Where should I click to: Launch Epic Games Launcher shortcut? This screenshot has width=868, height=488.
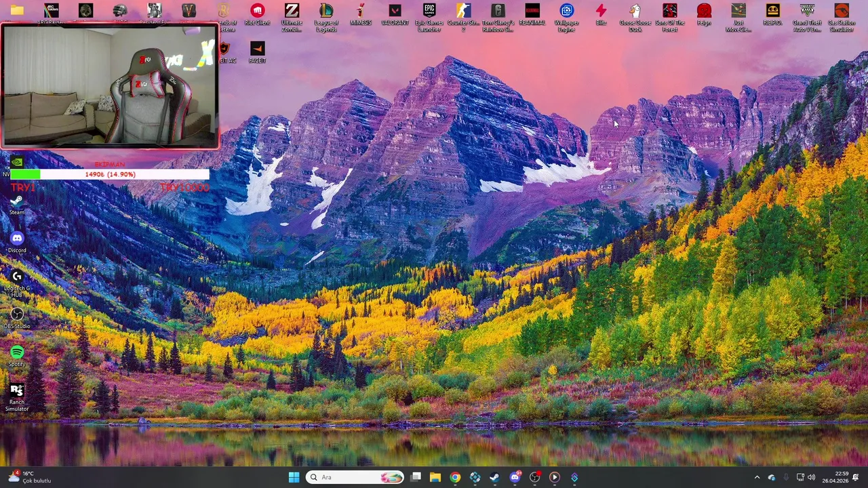pos(429,18)
